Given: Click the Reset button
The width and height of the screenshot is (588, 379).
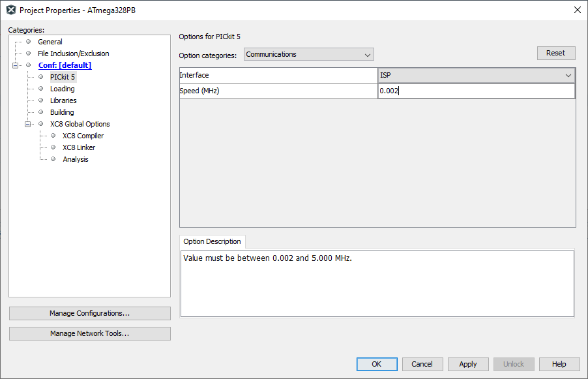Looking at the screenshot, I should click(556, 52).
